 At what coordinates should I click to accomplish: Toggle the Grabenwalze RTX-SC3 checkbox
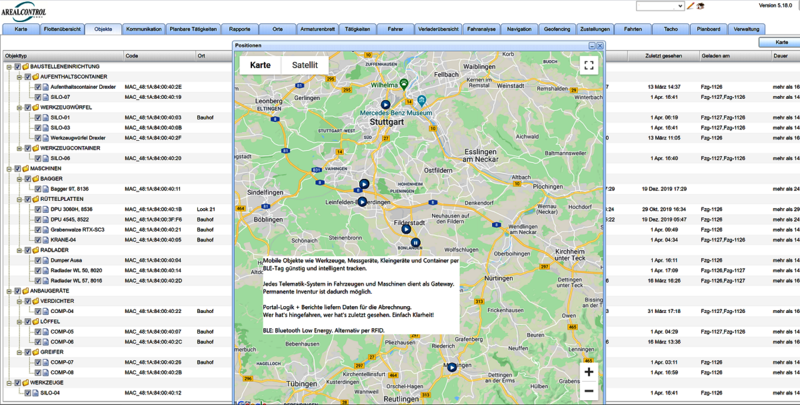pyautogui.click(x=38, y=230)
